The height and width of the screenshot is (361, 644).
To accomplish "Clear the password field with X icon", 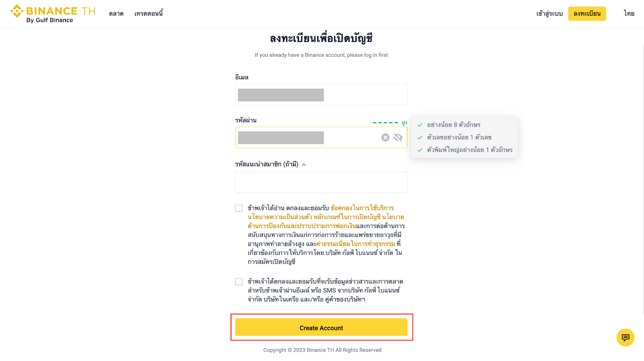I will click(x=385, y=137).
